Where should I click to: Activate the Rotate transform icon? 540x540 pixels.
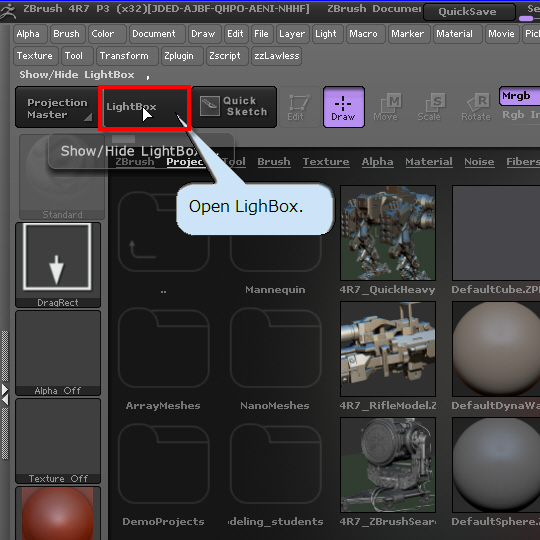[x=476, y=107]
